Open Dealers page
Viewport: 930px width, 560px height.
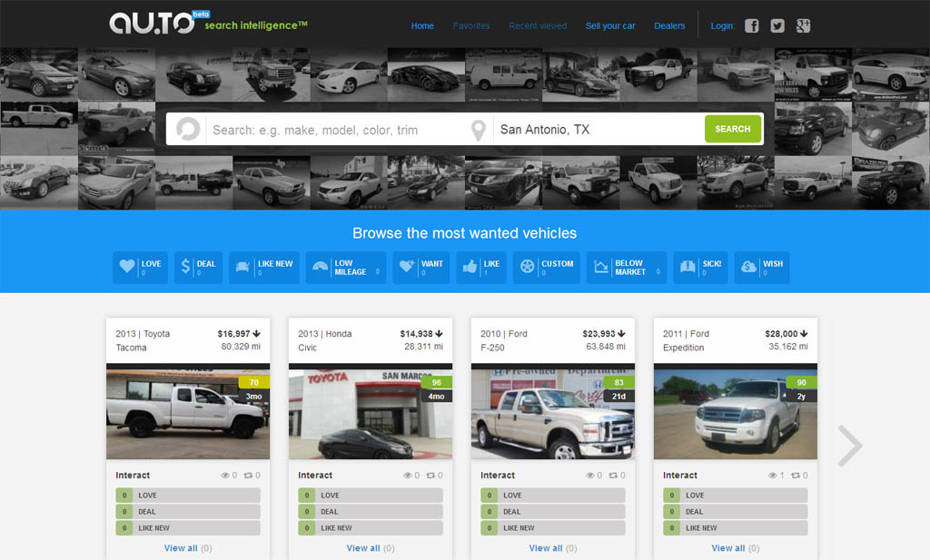669,26
